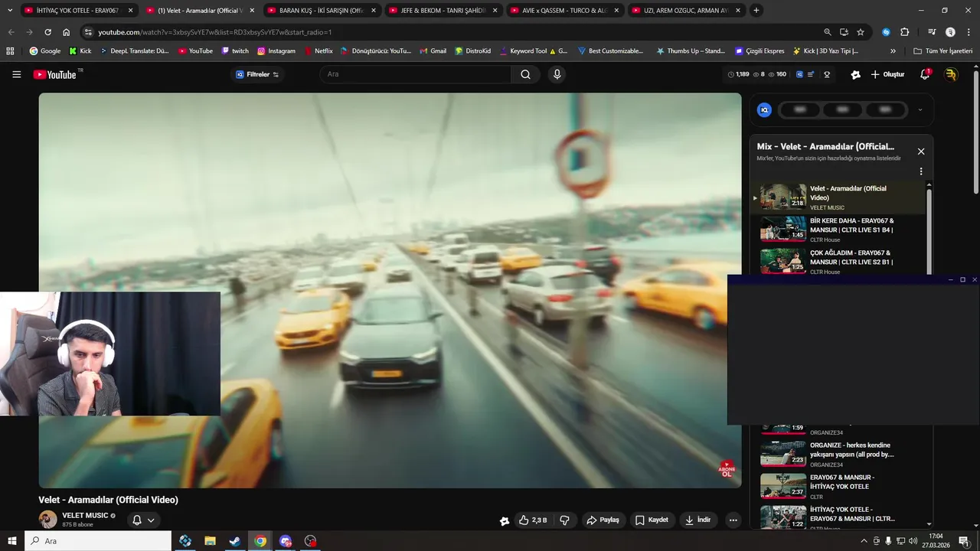Switch to JEFE & BEKOM tab
The image size is (980, 551).
[442, 11]
